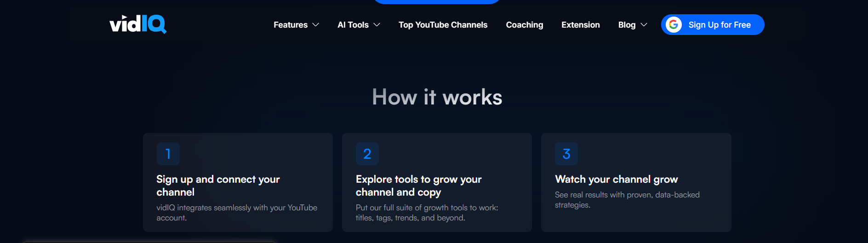The width and height of the screenshot is (868, 243).
Task: Open the Extension page
Action: coord(580,25)
